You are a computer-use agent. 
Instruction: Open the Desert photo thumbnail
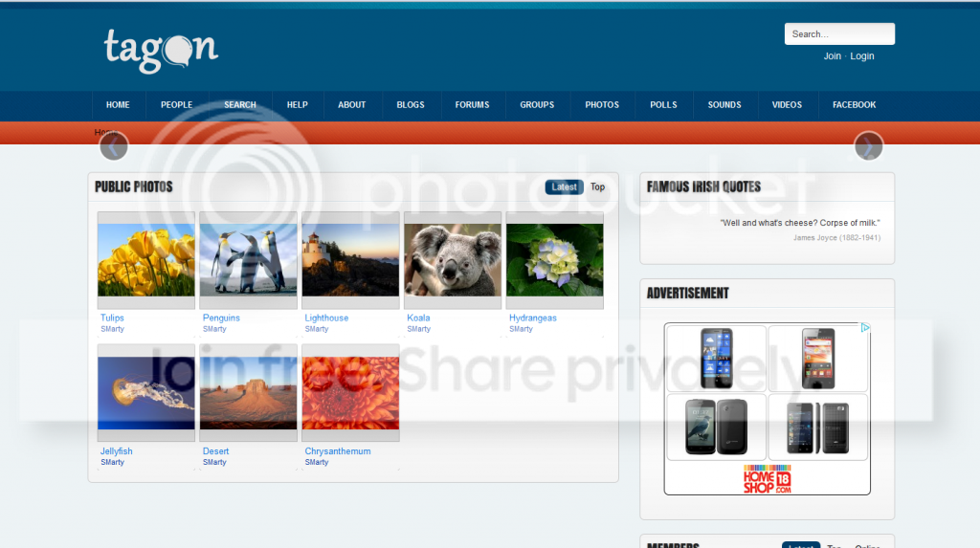pos(248,393)
